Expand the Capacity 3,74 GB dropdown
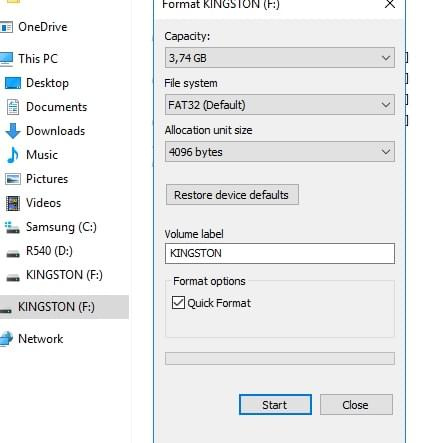 point(280,58)
